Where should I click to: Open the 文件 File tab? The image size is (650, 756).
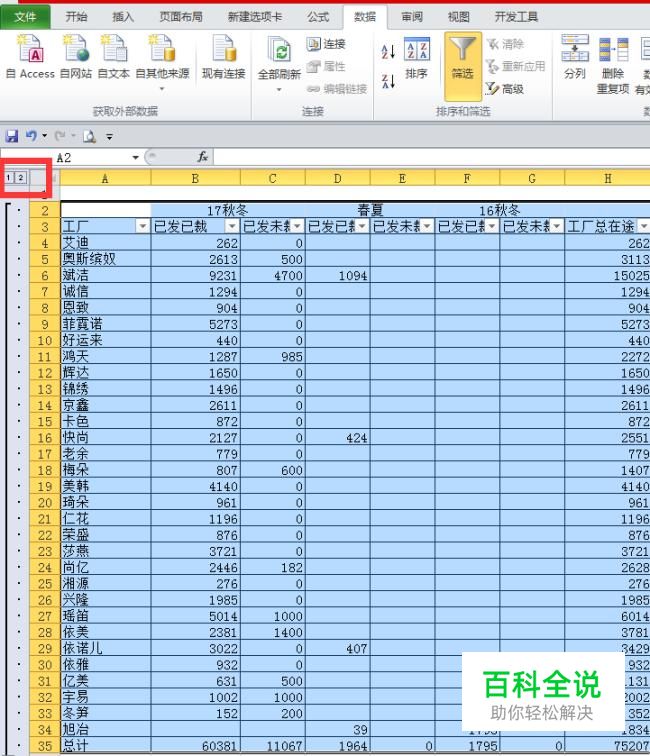(25, 17)
